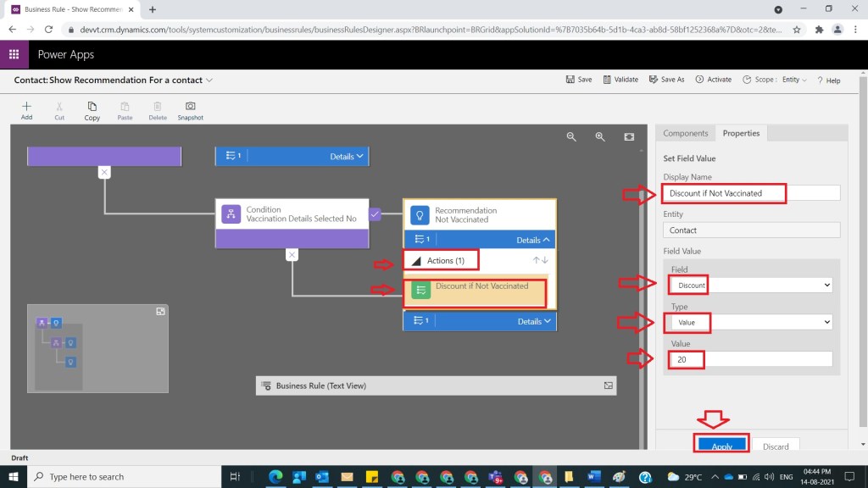Click the Discard button
Viewport: 868px width, 488px height.
point(776,446)
